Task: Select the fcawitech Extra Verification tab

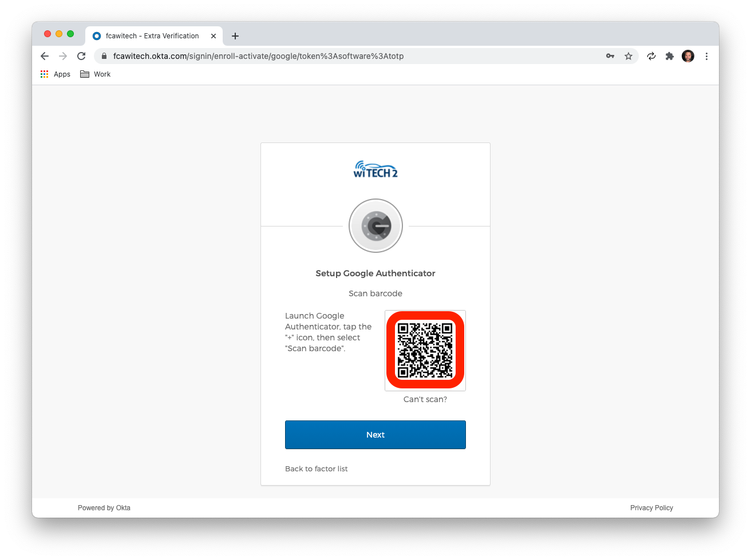Action: (152, 35)
